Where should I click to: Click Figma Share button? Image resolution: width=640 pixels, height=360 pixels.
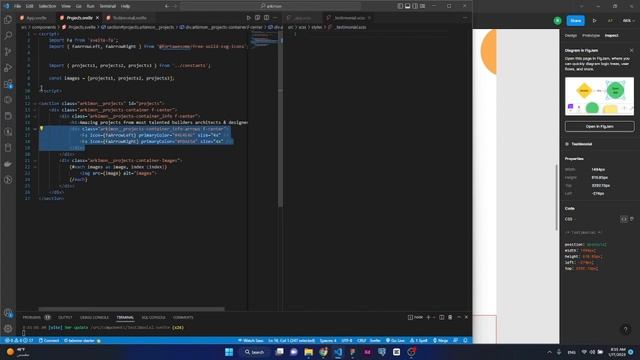coord(576,20)
